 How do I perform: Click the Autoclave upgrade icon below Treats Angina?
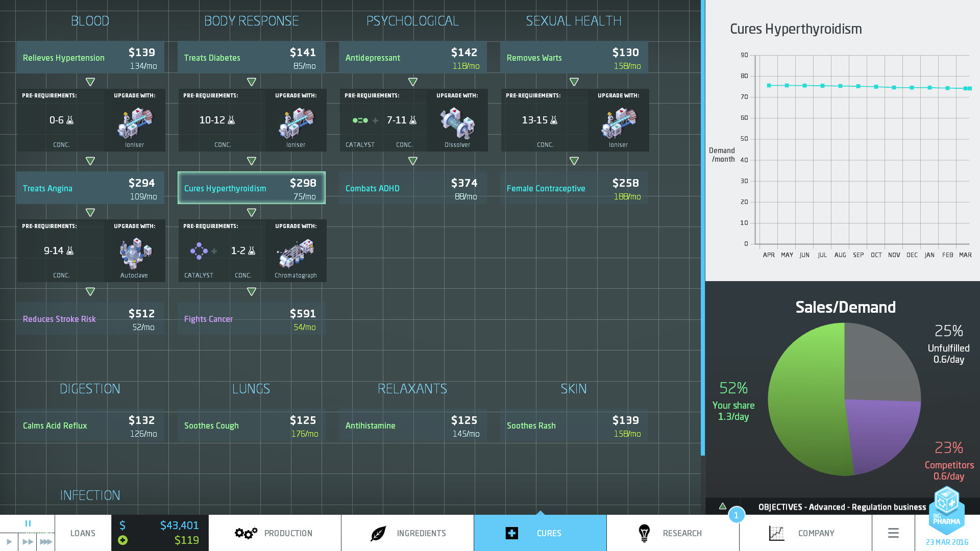[134, 252]
